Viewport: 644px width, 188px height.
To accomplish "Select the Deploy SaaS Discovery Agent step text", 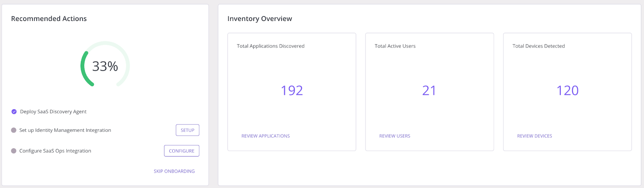I will (53, 112).
